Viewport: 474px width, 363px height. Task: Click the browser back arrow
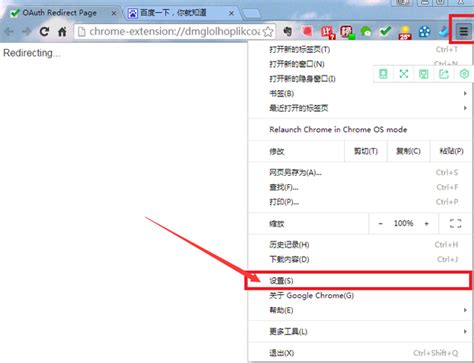point(9,32)
